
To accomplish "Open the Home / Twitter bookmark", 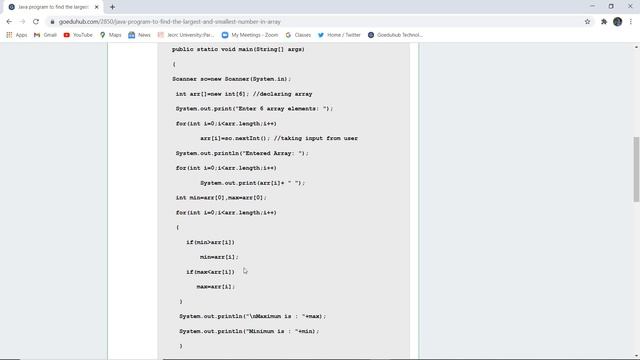I will (x=339, y=35).
